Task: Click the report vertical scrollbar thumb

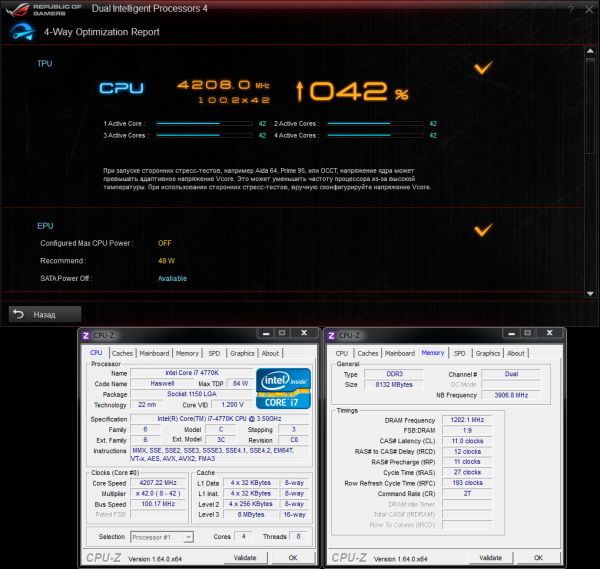Action: [x=590, y=106]
